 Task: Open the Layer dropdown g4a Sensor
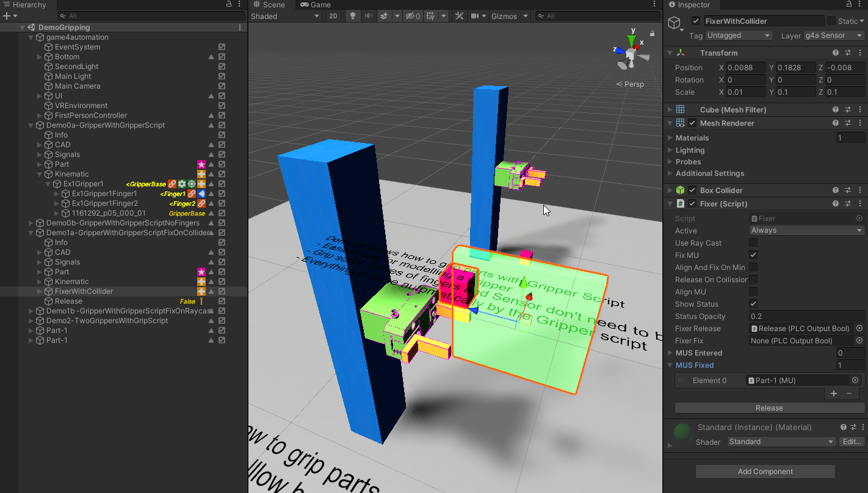pos(834,35)
